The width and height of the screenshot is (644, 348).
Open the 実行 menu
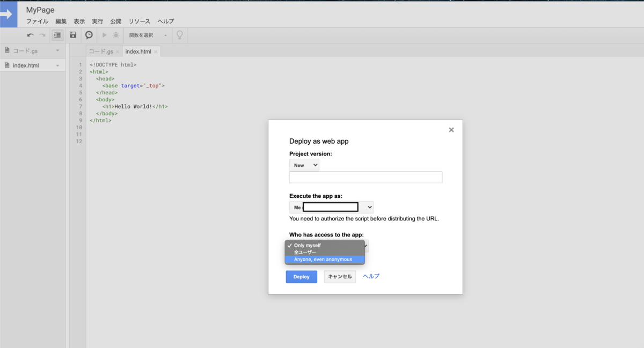[97, 21]
